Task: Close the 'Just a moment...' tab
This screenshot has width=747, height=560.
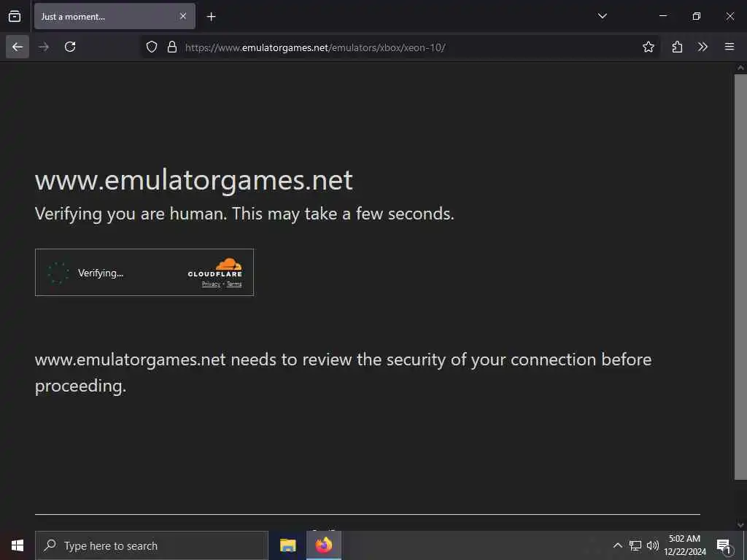Action: 183,16
